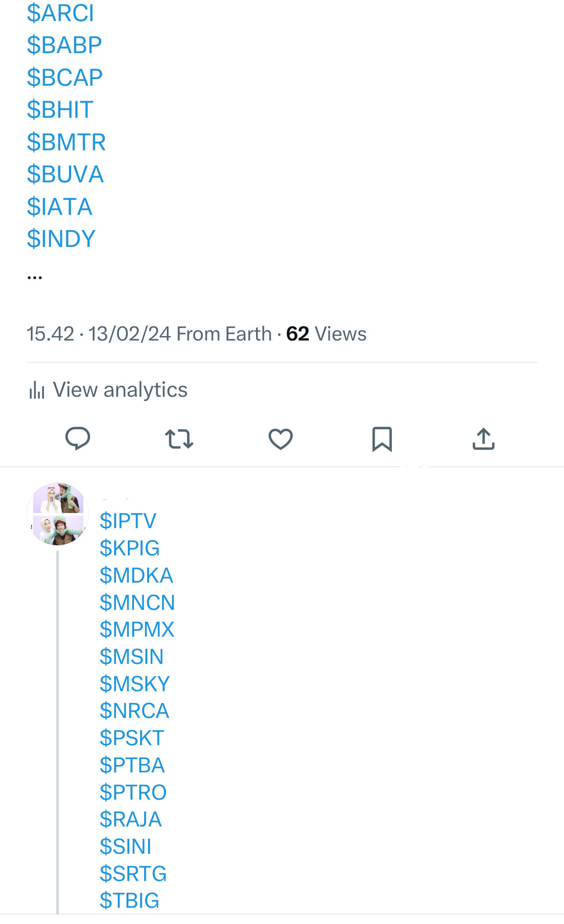564x924 pixels.
Task: Open the $BMTR cashtag
Action: click(x=66, y=142)
